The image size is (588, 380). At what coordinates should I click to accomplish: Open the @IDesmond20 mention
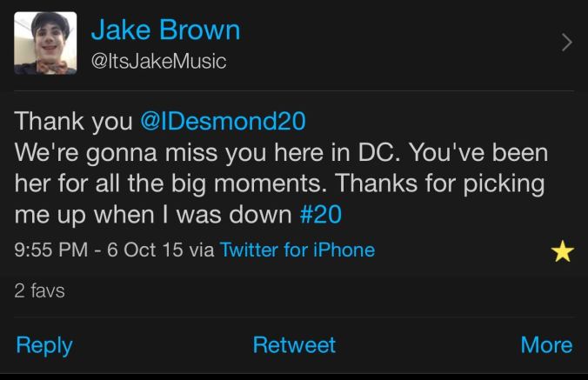coord(223,121)
